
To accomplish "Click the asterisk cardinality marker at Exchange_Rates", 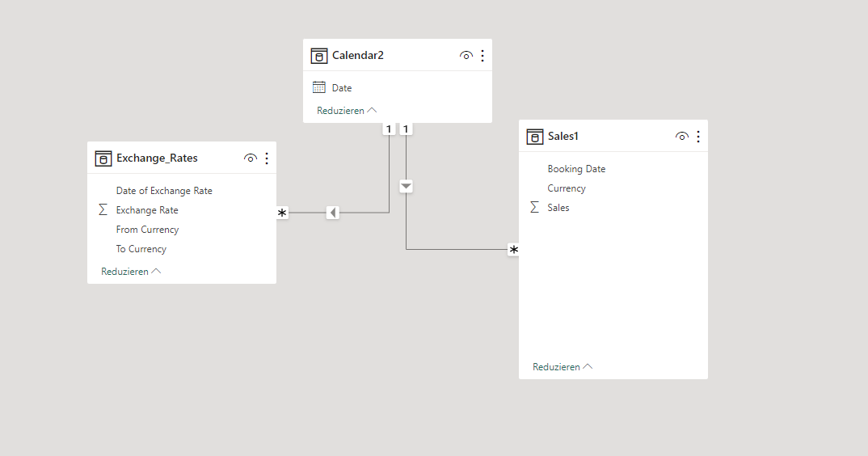I will 282,213.
